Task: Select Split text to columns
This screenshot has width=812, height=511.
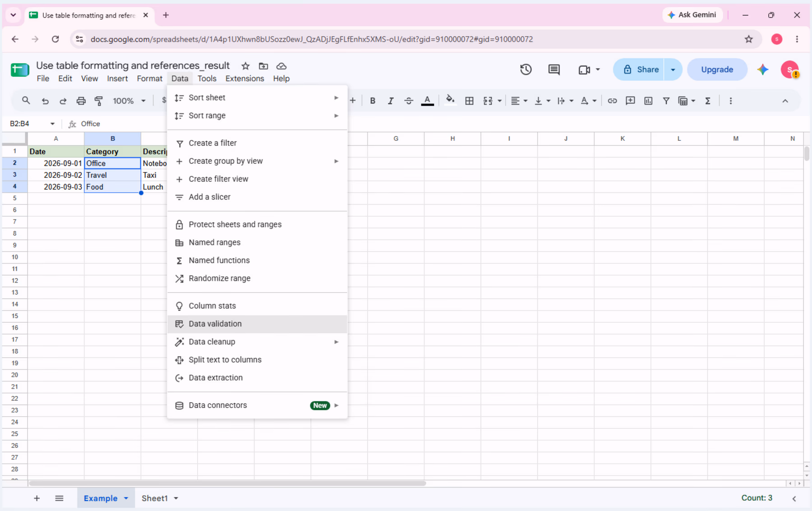Action: click(x=257, y=360)
